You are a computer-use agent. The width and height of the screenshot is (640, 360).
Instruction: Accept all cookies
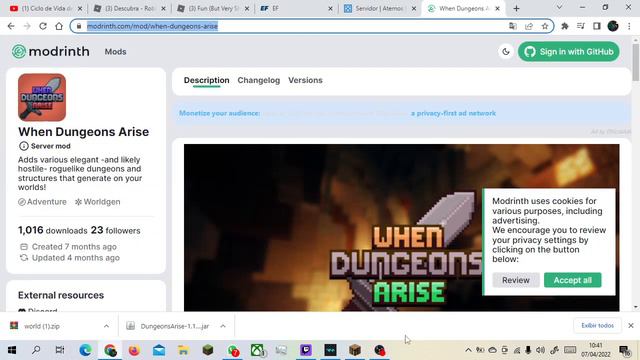click(x=572, y=280)
